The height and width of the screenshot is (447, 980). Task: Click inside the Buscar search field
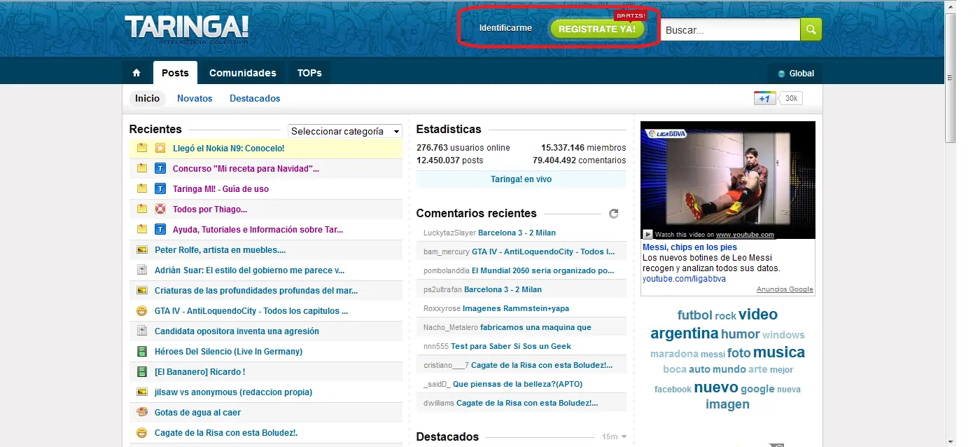(729, 30)
